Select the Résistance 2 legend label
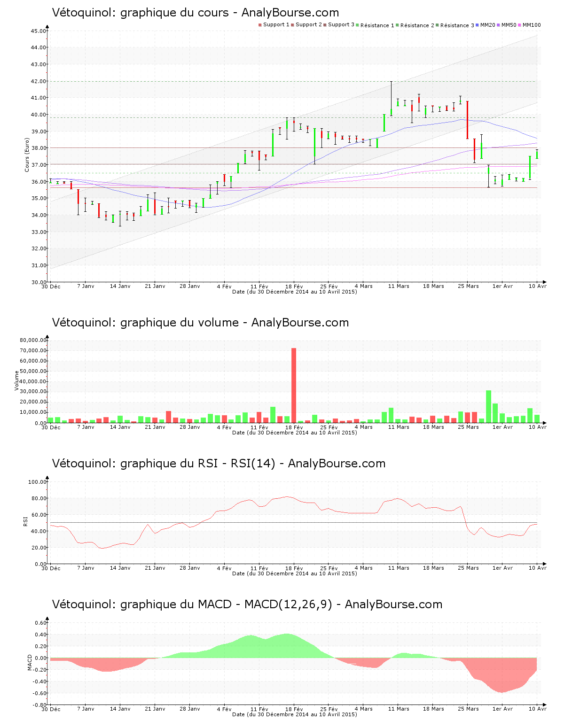The width and height of the screenshot is (564, 728). (x=417, y=25)
